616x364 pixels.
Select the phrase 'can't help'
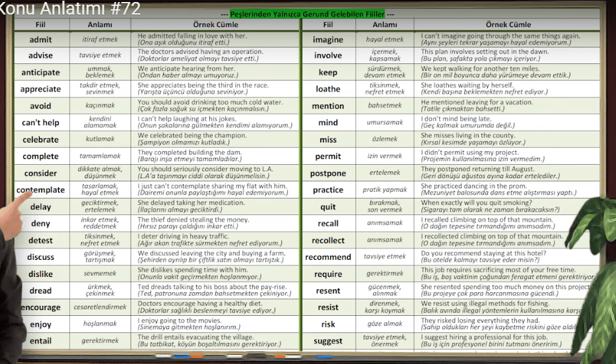[40, 123]
